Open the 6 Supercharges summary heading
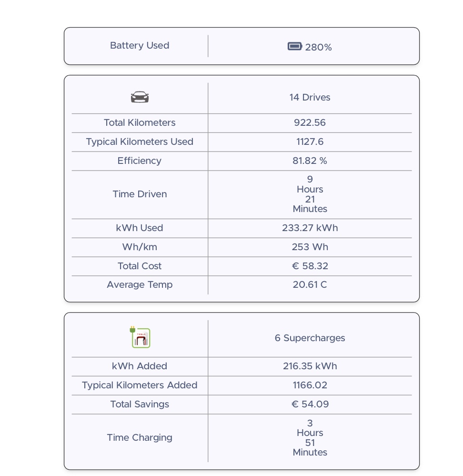The height and width of the screenshot is (476, 463). (310, 338)
